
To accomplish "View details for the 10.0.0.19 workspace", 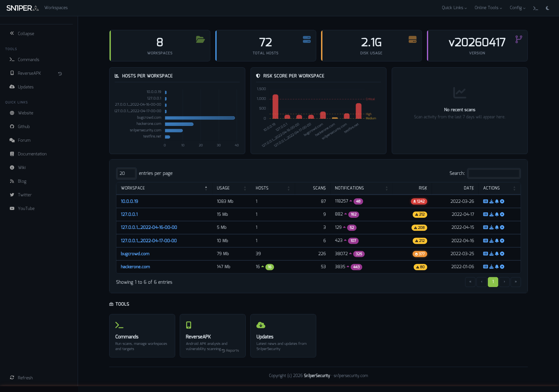I will (129, 201).
